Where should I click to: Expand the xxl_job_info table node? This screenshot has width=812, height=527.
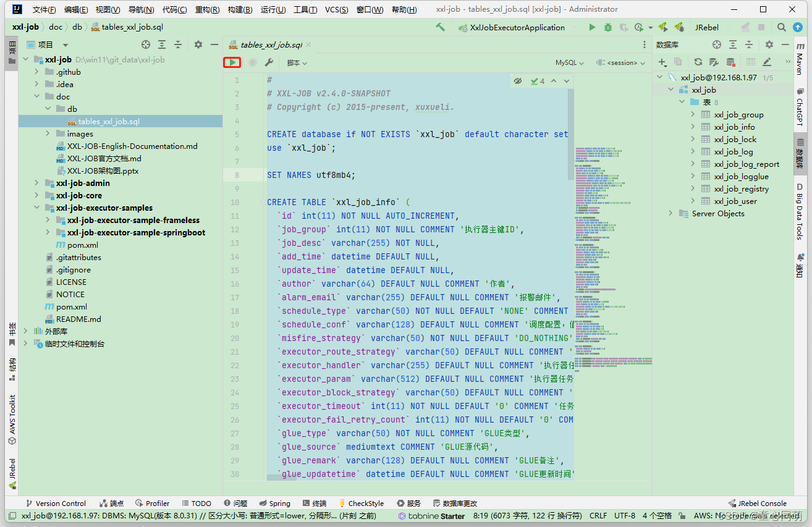click(x=693, y=127)
